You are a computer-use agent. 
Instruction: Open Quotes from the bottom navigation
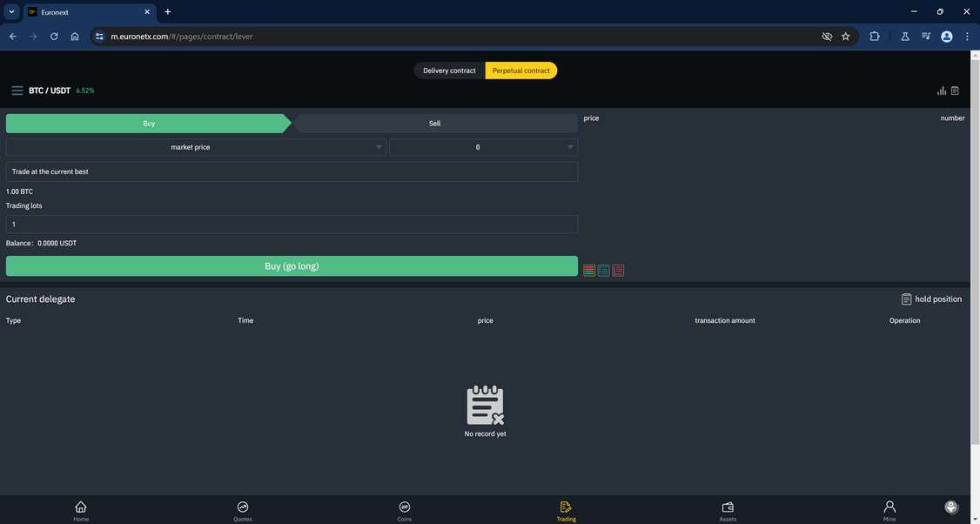pyautogui.click(x=242, y=510)
